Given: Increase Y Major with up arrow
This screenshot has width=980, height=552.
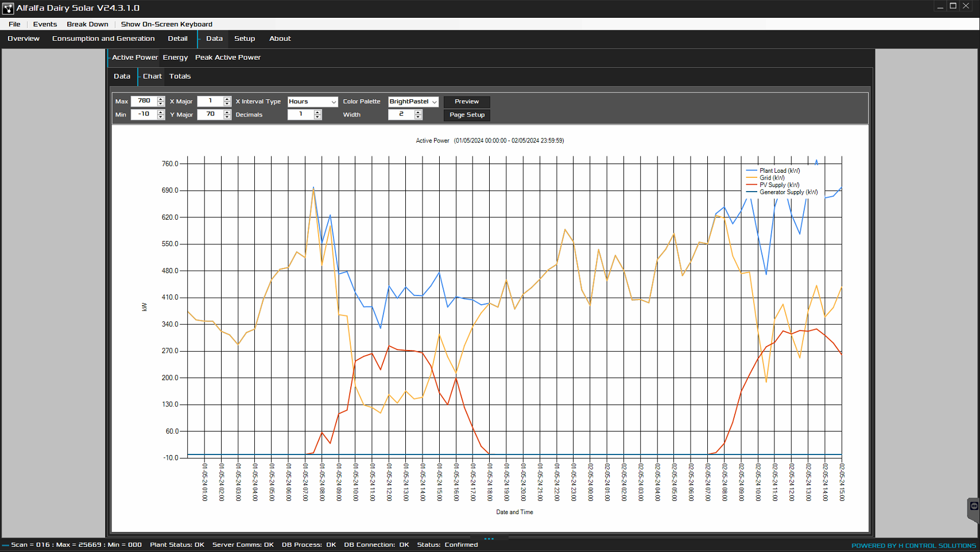Looking at the screenshot, I should (227, 112).
